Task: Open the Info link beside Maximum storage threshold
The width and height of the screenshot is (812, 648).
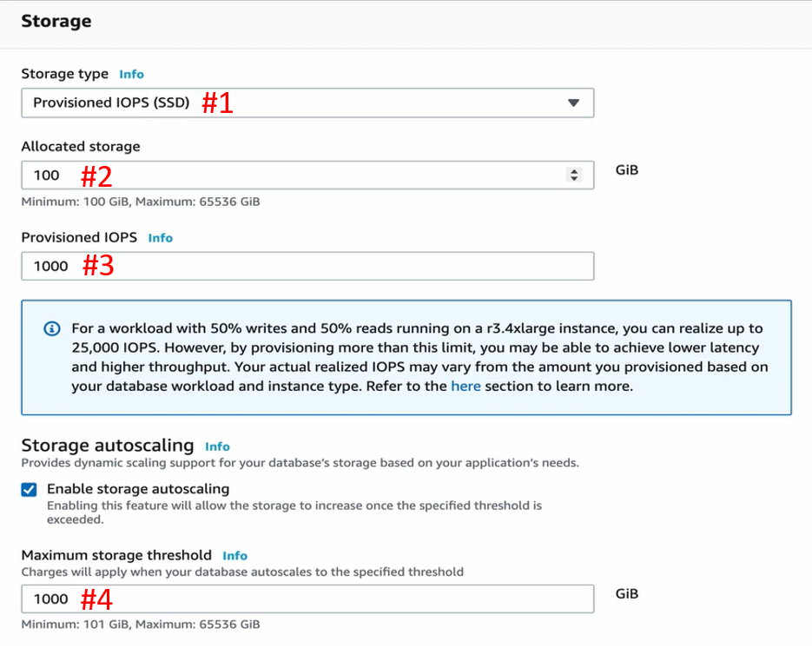Action: pyautogui.click(x=234, y=556)
